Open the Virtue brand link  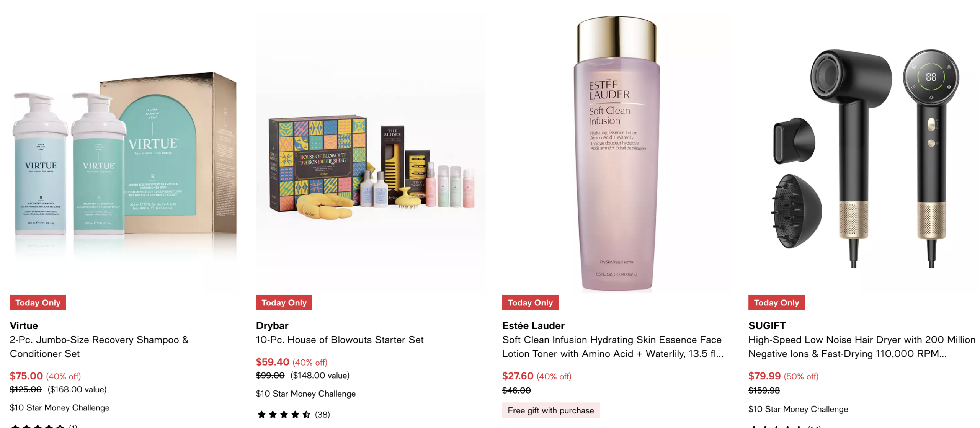[x=24, y=325]
